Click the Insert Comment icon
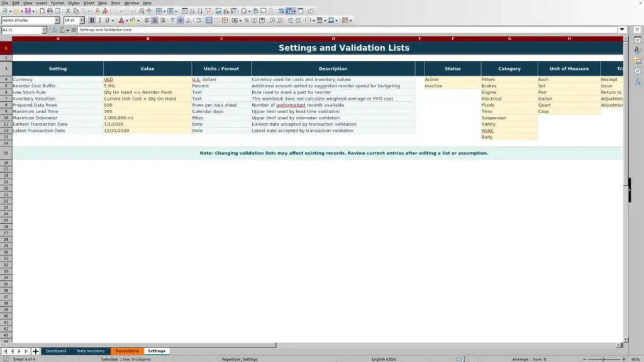The height and width of the screenshot is (362, 644). coord(264,11)
